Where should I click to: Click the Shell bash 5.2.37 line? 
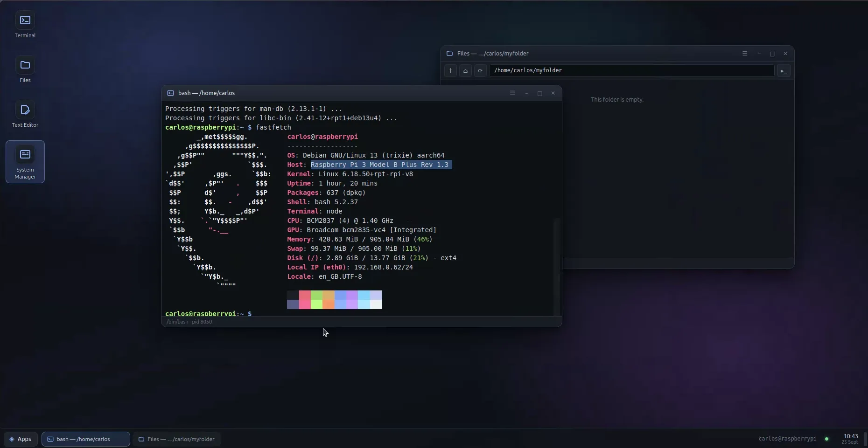click(322, 202)
